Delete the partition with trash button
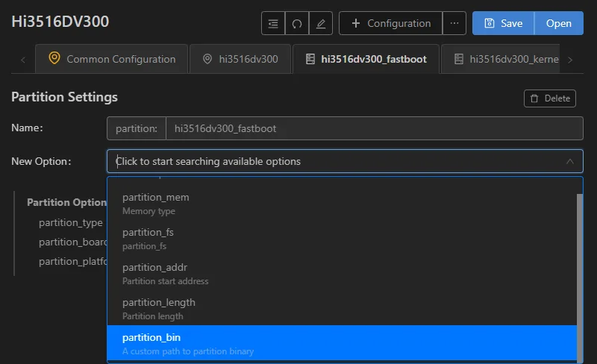The image size is (597, 364). coord(550,98)
